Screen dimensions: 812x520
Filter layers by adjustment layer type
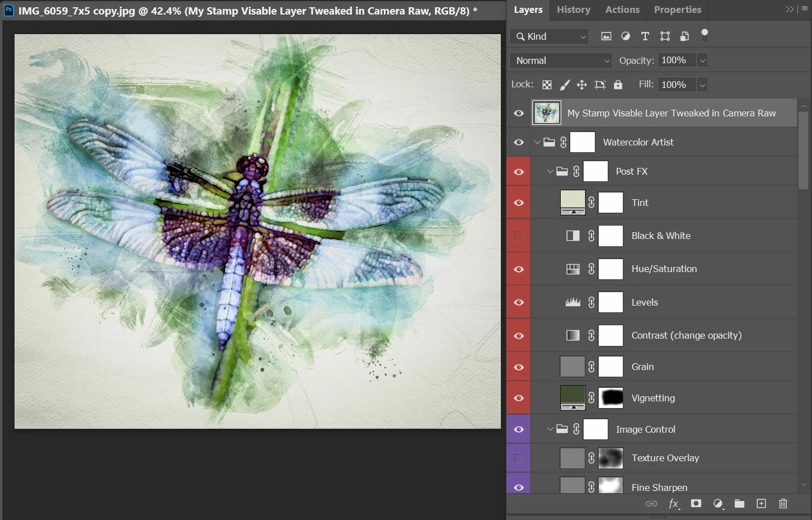(x=626, y=36)
